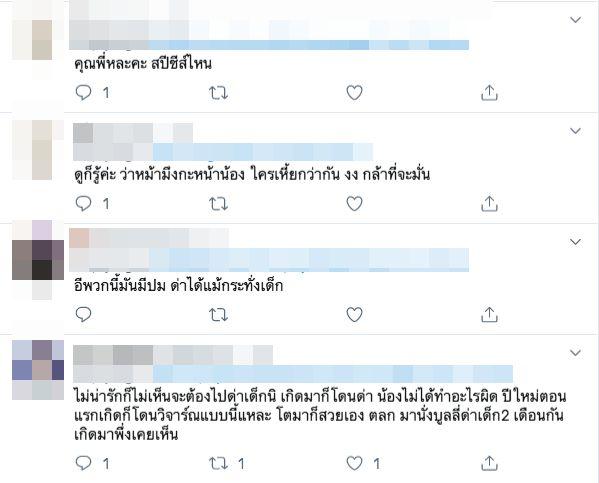The height and width of the screenshot is (483, 599).
Task: Retweet the tweet starting 'ดูก็รู้ค่ะ'
Action: click(219, 204)
